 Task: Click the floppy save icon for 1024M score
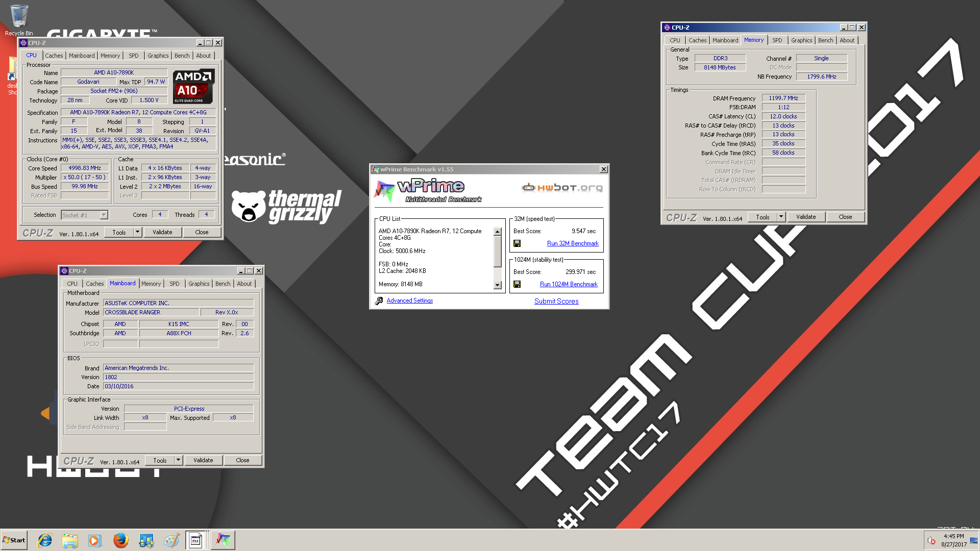pyautogui.click(x=517, y=284)
